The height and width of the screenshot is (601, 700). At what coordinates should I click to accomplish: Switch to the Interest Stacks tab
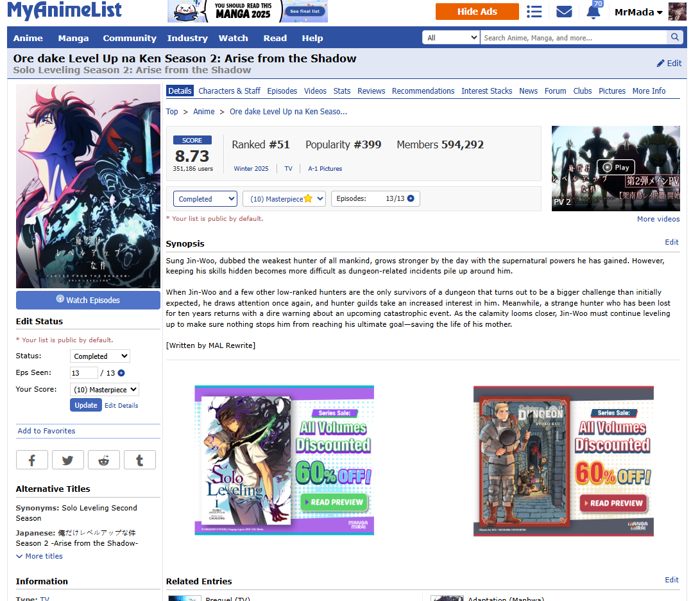click(486, 91)
